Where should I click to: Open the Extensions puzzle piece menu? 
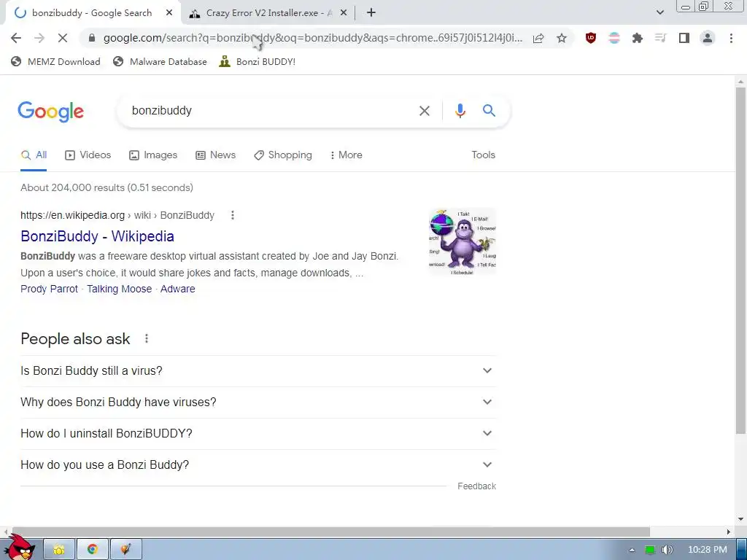coord(637,38)
